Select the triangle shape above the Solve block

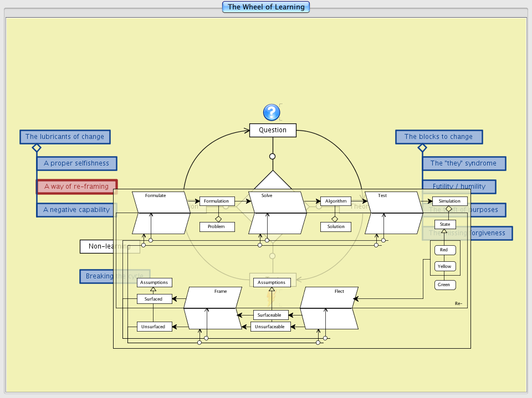(272, 180)
